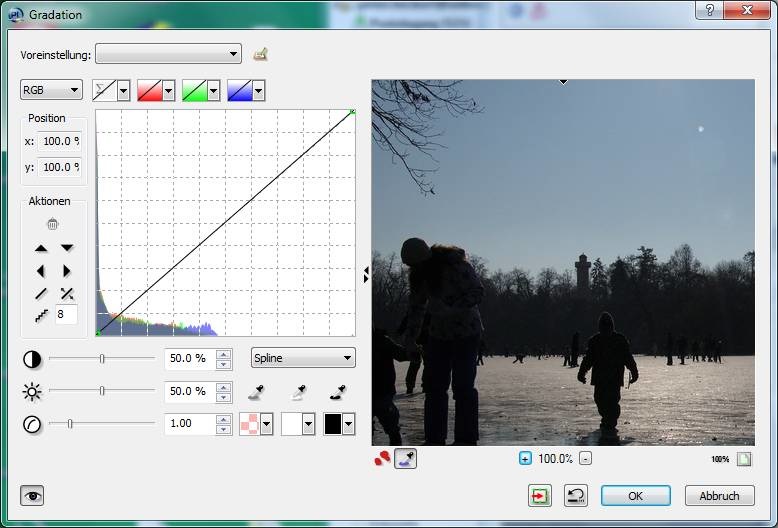Click the contrast slider handle
Viewport: 778px width, 528px height.
point(102,358)
